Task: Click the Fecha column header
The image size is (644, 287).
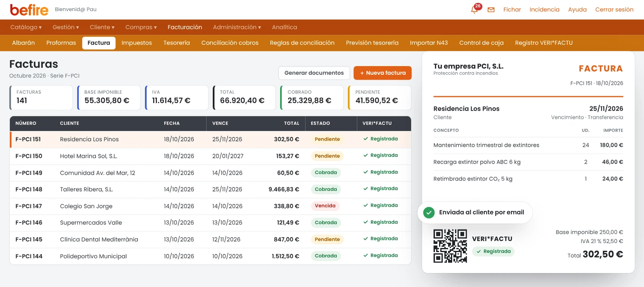Action: (x=172, y=123)
